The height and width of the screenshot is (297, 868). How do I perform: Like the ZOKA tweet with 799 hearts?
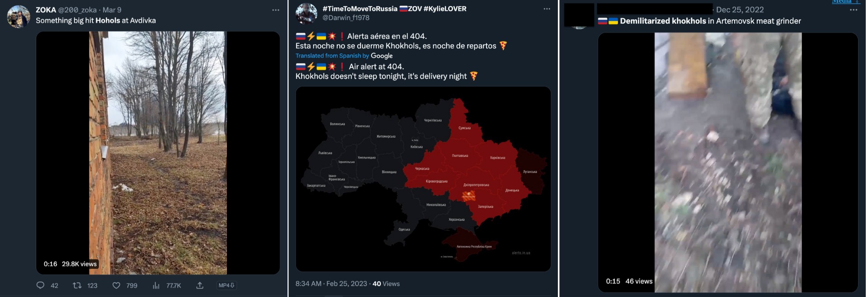[116, 285]
